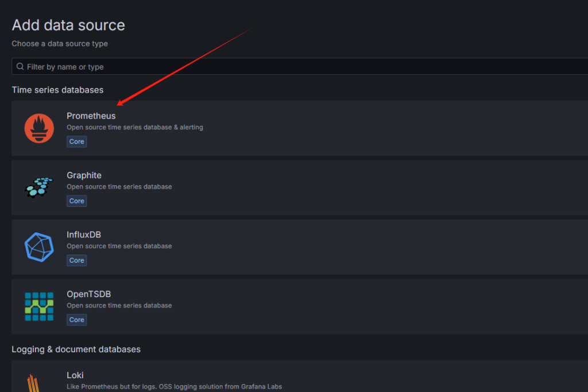Viewport: 588px width, 392px height.
Task: Select the Graphite data source title
Action: (x=84, y=175)
